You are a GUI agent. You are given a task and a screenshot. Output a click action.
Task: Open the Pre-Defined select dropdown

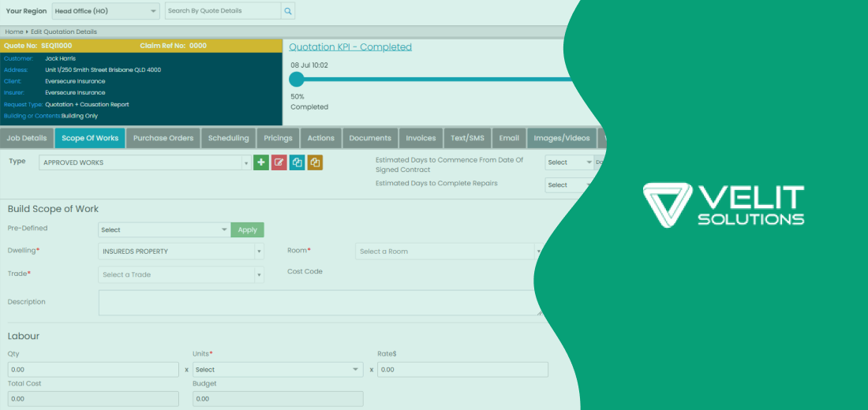(x=164, y=230)
